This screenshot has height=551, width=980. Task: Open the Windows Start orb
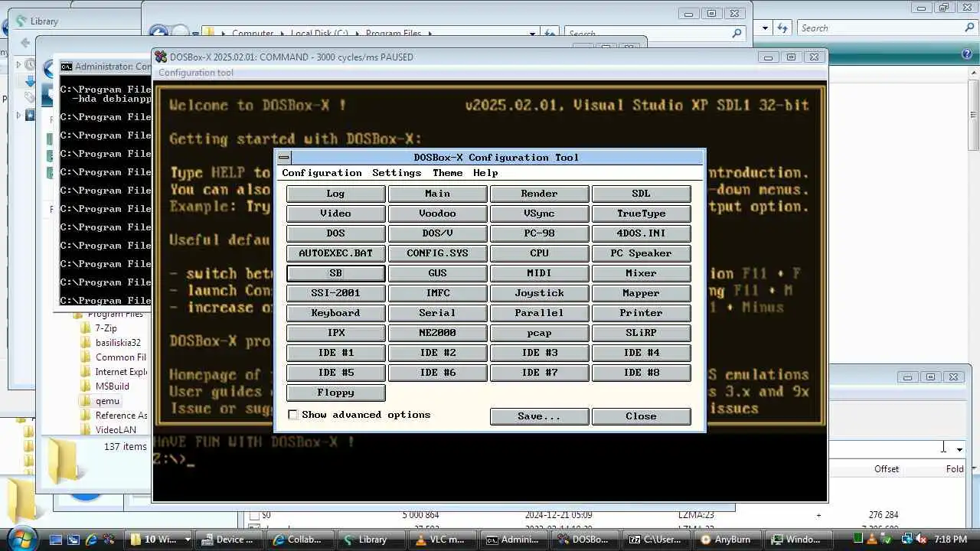point(22,538)
